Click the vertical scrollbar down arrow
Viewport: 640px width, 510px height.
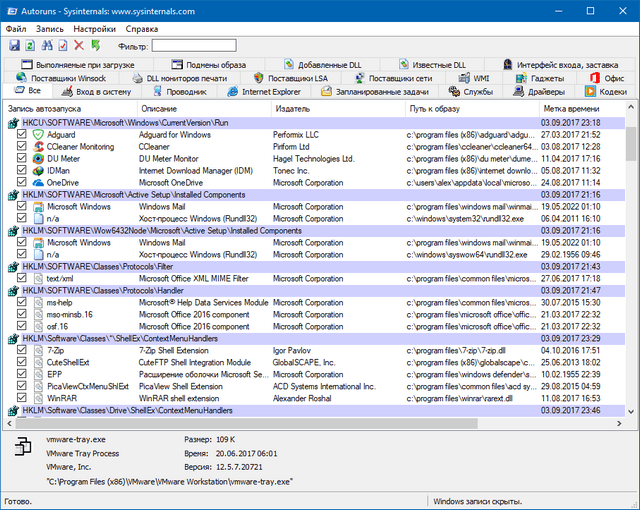pyautogui.click(x=631, y=410)
